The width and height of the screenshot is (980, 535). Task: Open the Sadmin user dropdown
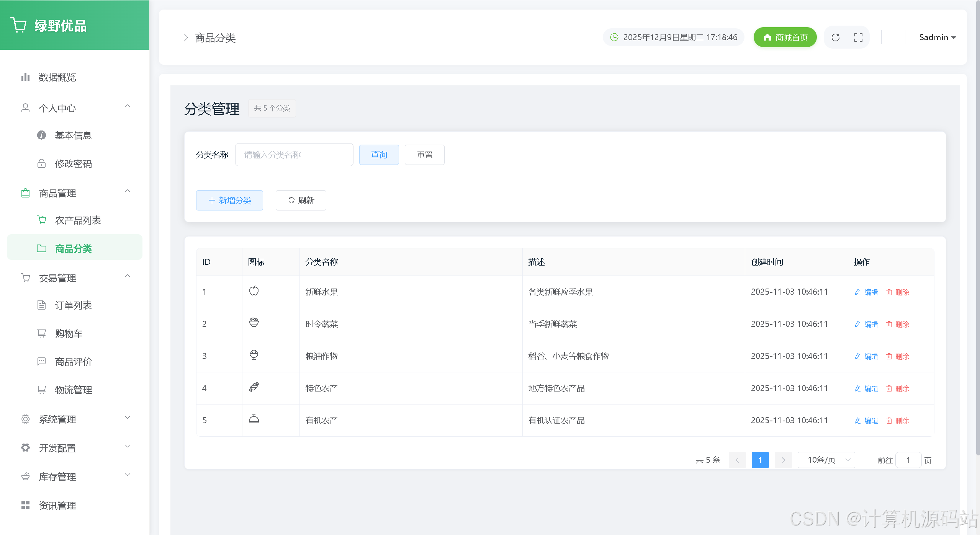point(937,38)
